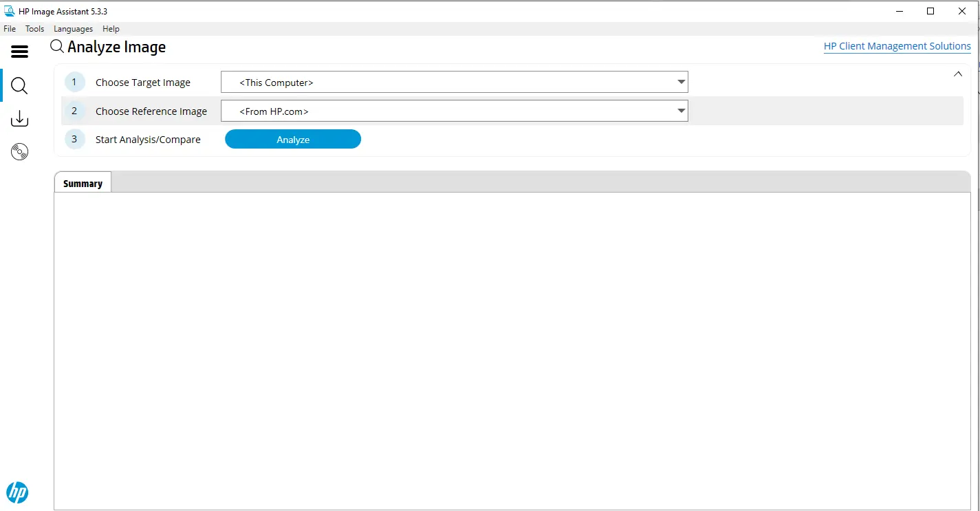Click the Analyze Image heading text
This screenshot has height=511, width=980.
point(117,47)
